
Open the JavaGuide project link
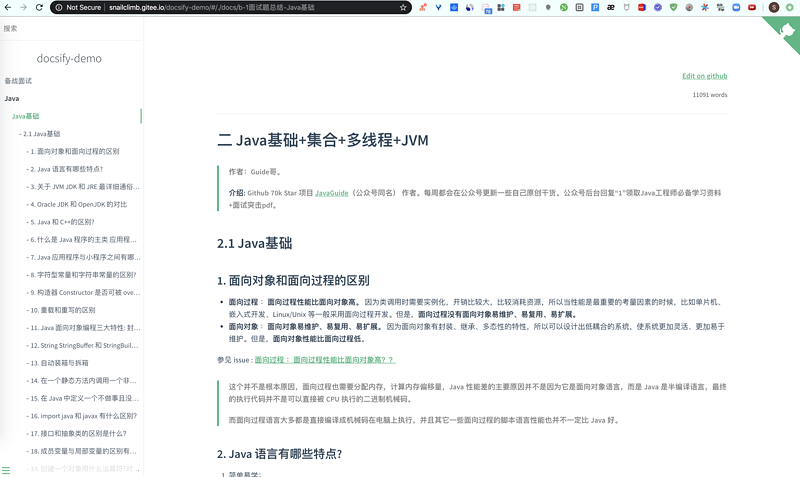click(x=332, y=193)
